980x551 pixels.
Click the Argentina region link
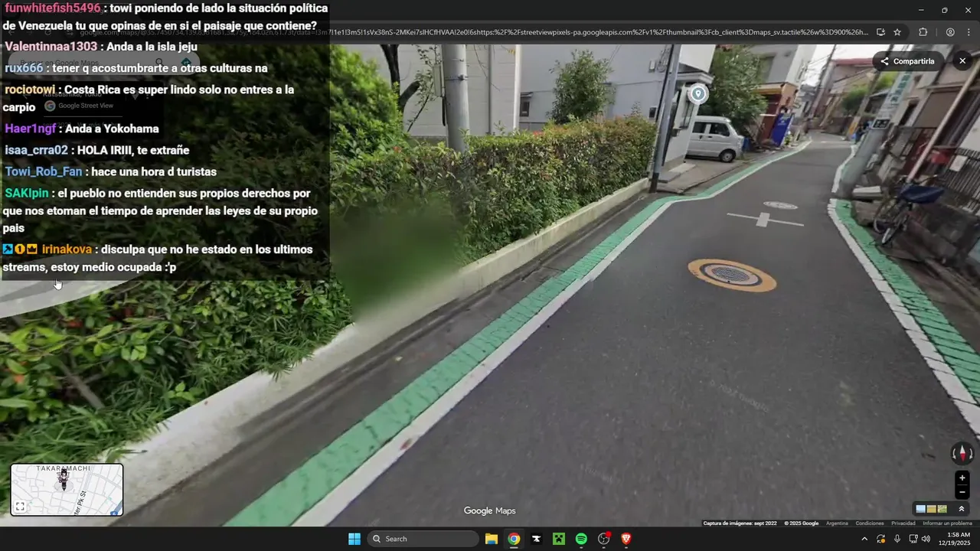tap(837, 523)
